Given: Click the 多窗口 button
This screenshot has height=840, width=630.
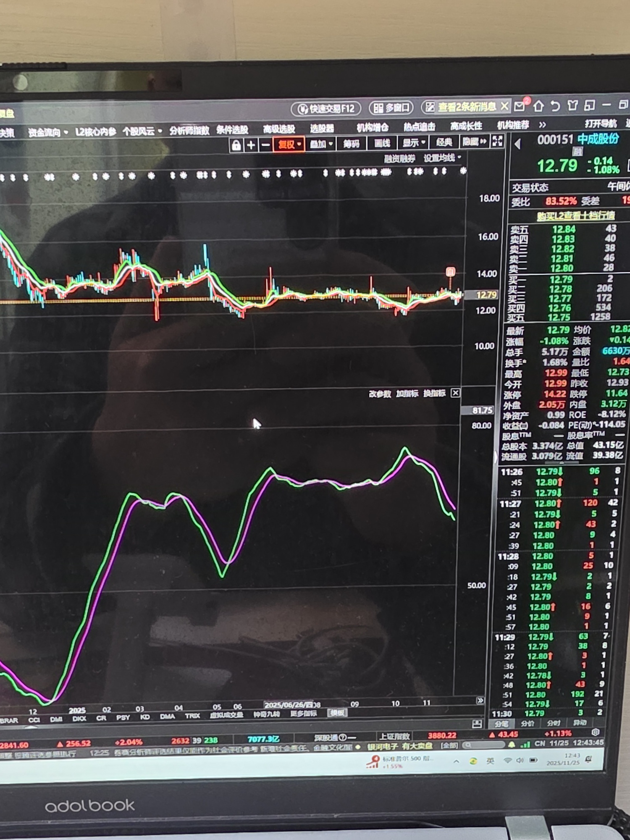Looking at the screenshot, I should coord(391,108).
